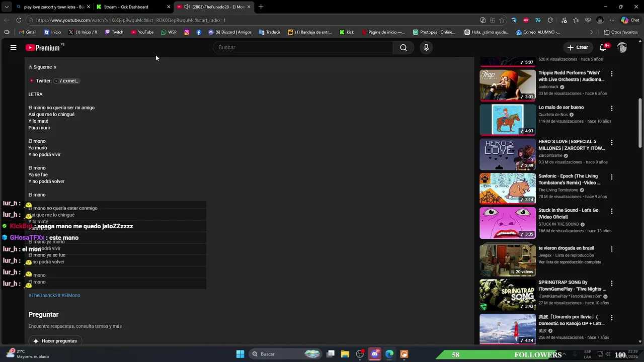Image resolution: width=644 pixels, height=362 pixels.
Task: Open the Photopea | Online bookmark
Action: [x=434, y=32]
